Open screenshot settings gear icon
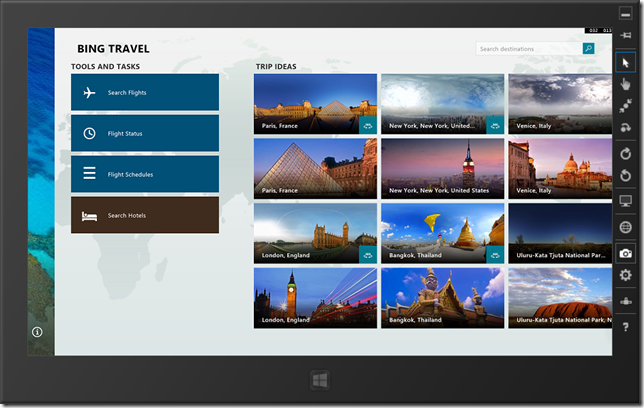 625,275
